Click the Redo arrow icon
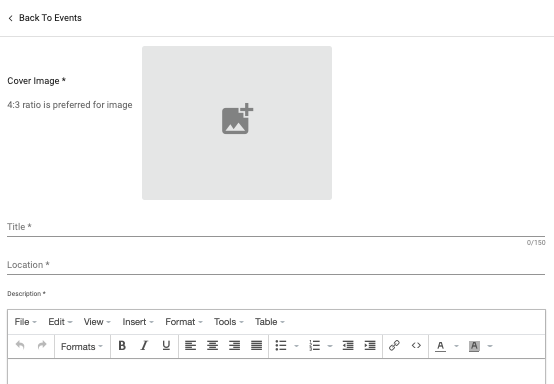Screen dimensions: 554x384 click(42, 345)
